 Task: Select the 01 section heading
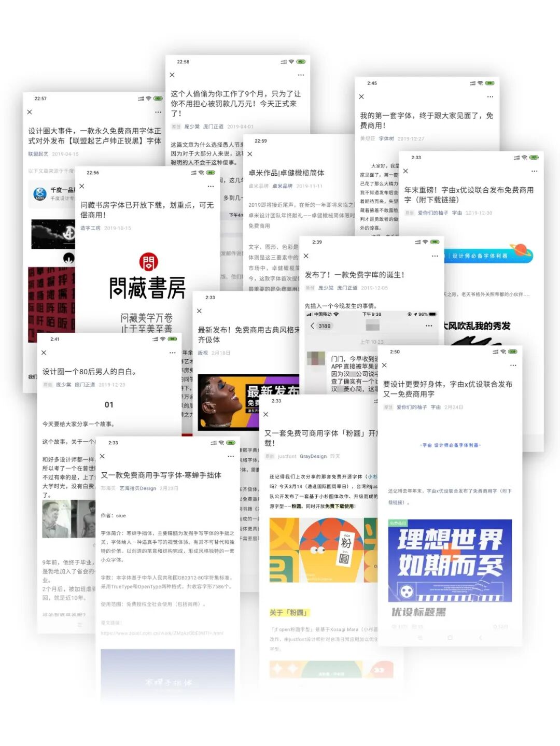point(109,405)
